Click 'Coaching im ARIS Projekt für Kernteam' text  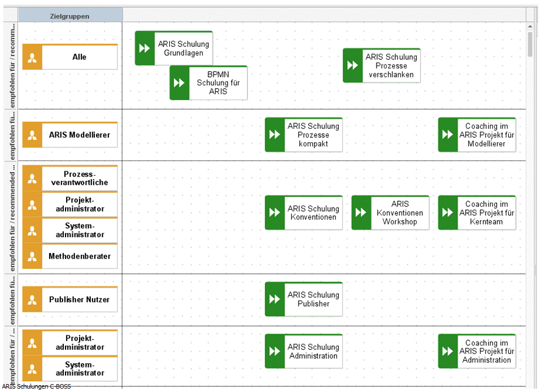click(x=487, y=212)
